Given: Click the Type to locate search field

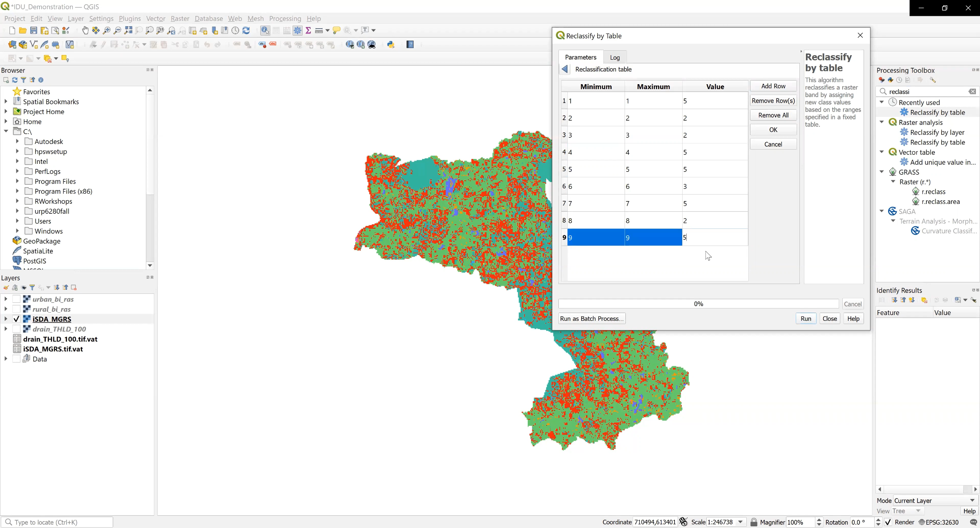Looking at the screenshot, I should point(57,522).
